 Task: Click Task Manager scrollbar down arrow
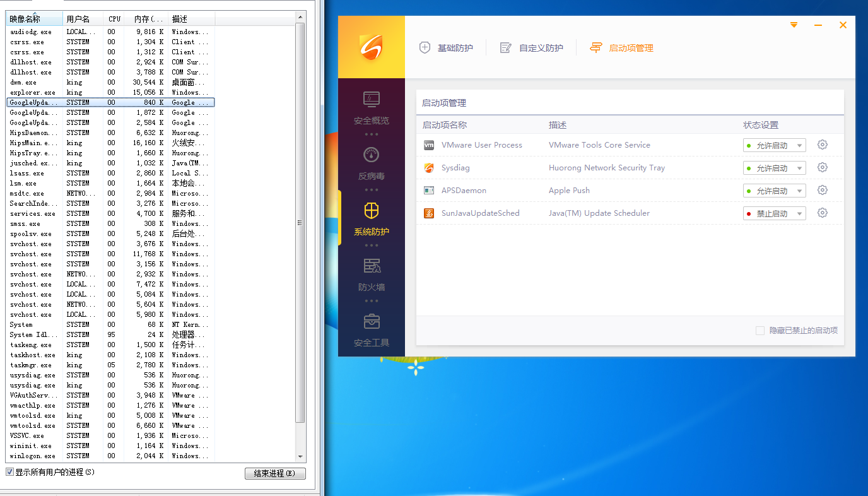click(x=301, y=456)
